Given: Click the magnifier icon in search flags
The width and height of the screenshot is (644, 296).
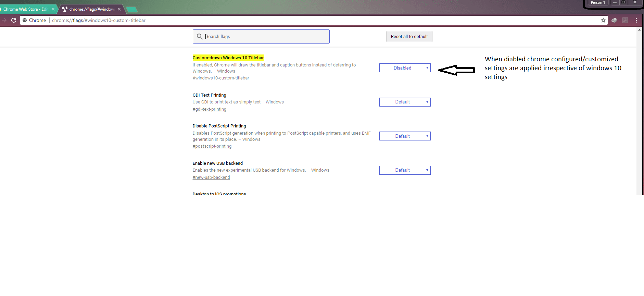Looking at the screenshot, I should [200, 36].
